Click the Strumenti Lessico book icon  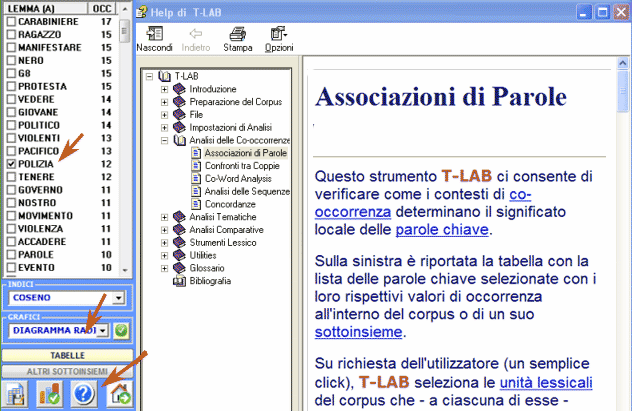click(179, 243)
